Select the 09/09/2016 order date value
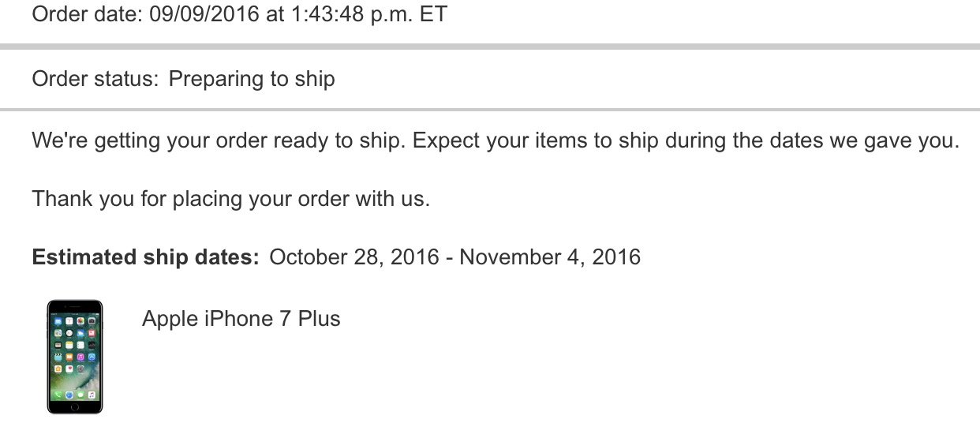Image resolution: width=980 pixels, height=423 pixels. click(x=204, y=14)
